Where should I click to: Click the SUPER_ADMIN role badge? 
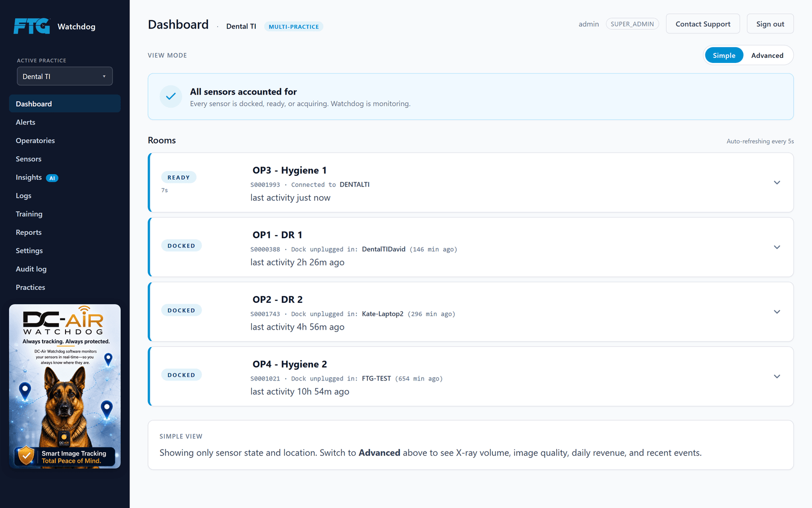tap(632, 24)
